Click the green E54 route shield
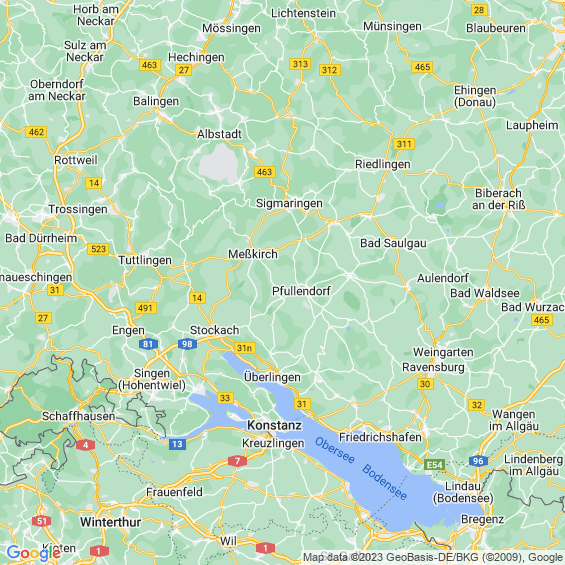The width and height of the screenshot is (565, 565). 435,465
